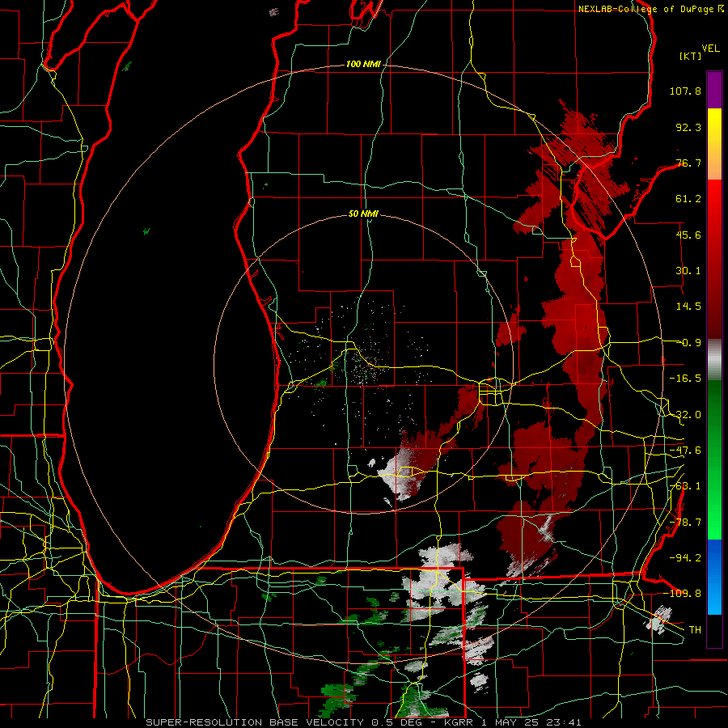Click the 50 NMI range ring label
This screenshot has height=728, width=728.
pyautogui.click(x=363, y=214)
